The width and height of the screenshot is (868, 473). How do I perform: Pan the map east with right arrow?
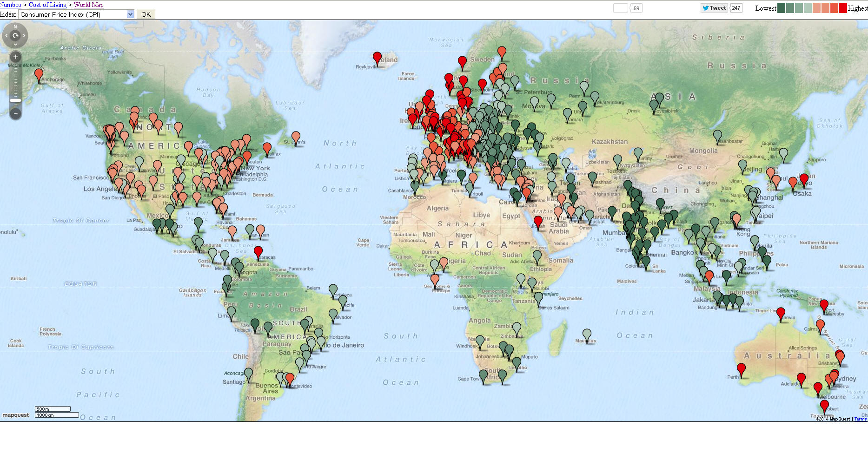pos(24,35)
